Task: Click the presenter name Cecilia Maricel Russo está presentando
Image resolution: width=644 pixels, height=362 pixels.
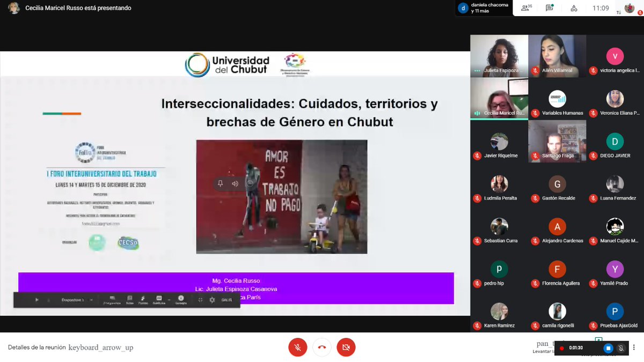Action: [x=78, y=8]
